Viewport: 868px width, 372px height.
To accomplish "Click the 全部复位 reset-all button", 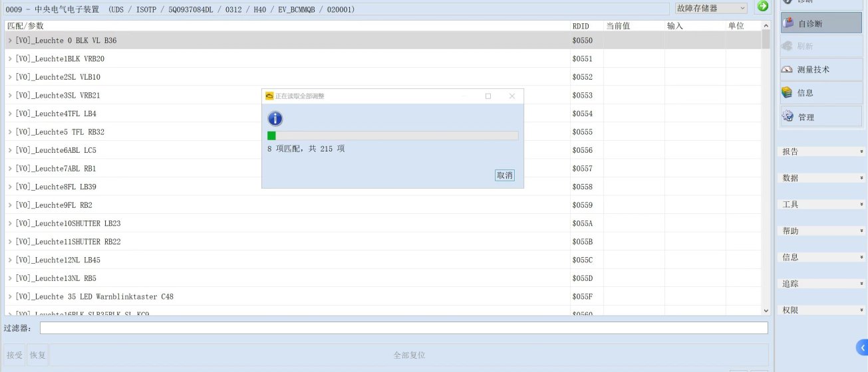I will pyautogui.click(x=408, y=355).
